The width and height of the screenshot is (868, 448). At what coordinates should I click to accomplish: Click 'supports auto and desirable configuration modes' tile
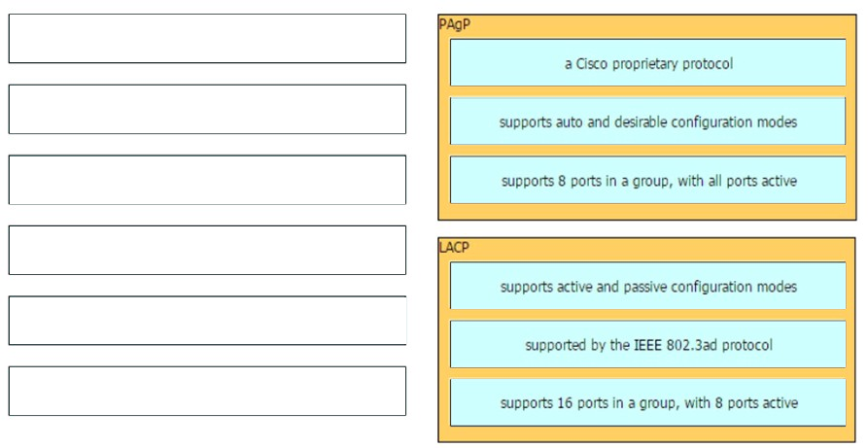coord(647,121)
